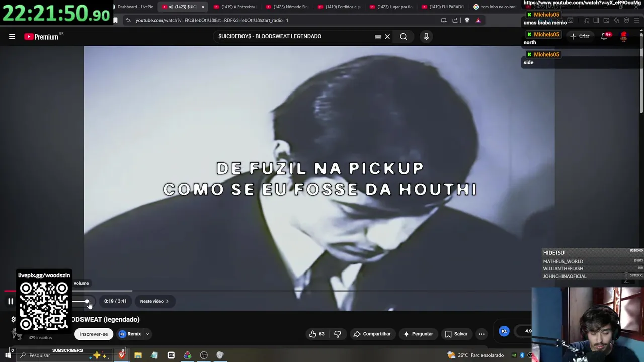Viewport: 644px width, 362px height.
Task: Click the 429 inscritos subscriber count
Action: [40, 338]
